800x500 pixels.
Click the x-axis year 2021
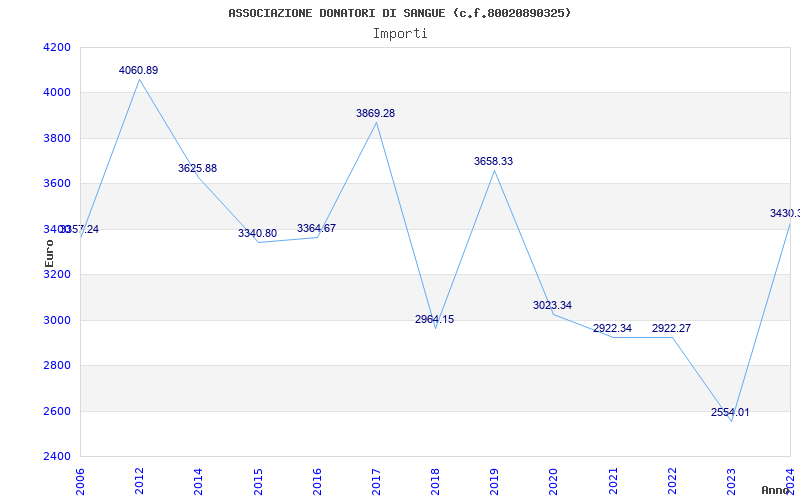click(613, 481)
